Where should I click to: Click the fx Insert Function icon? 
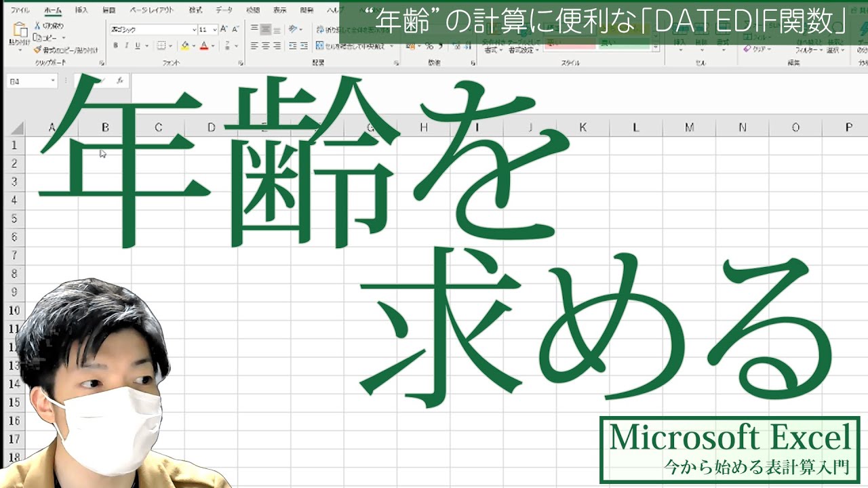tap(119, 80)
